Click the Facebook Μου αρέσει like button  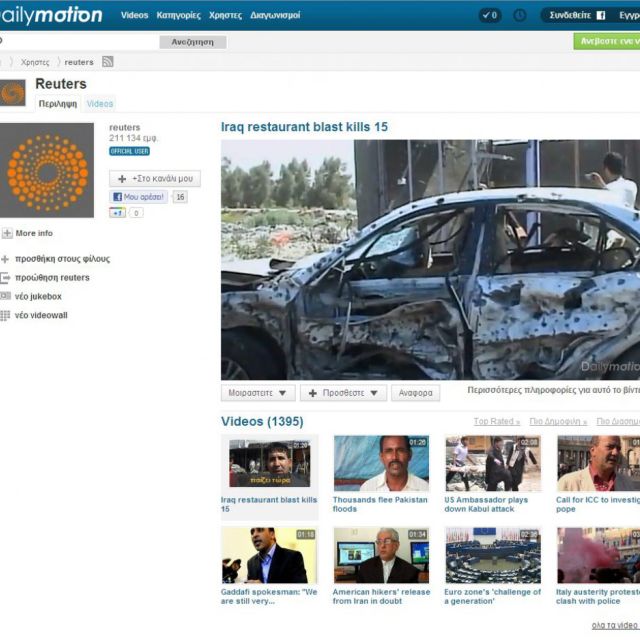click(x=139, y=197)
